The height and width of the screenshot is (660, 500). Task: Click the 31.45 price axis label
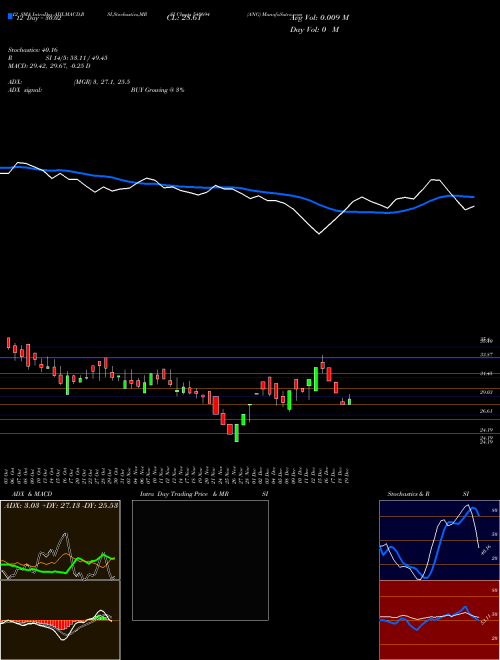click(487, 373)
